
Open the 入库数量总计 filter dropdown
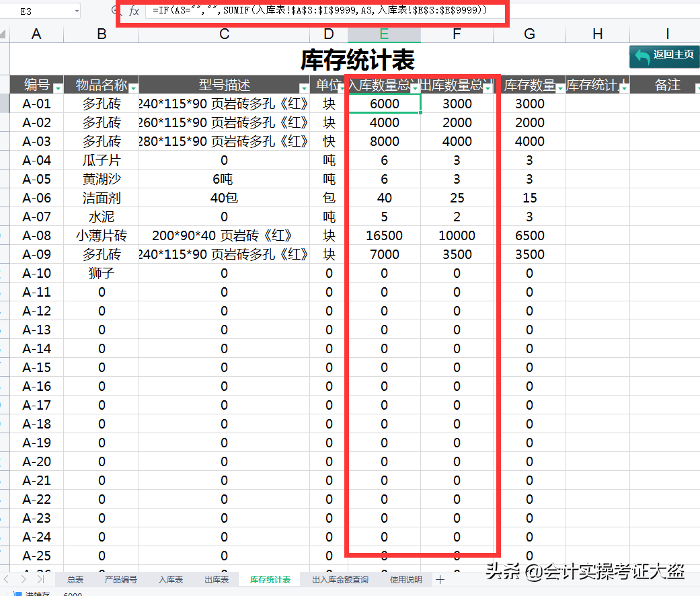415,88
